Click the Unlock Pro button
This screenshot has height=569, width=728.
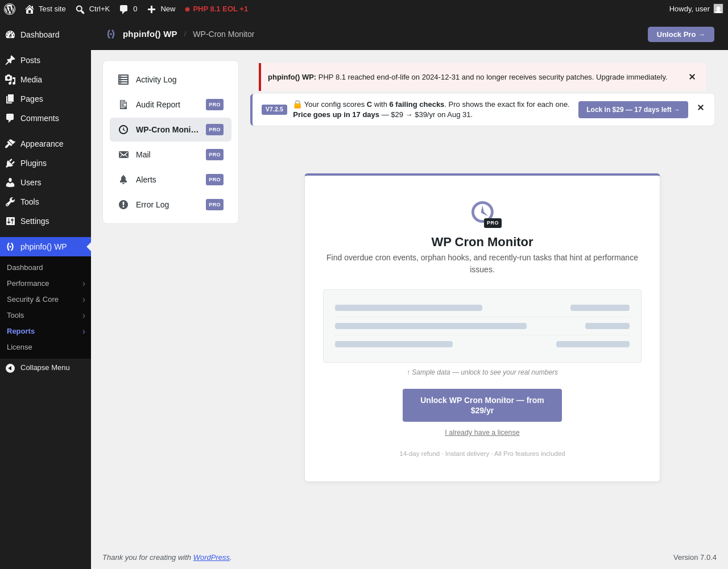(681, 35)
